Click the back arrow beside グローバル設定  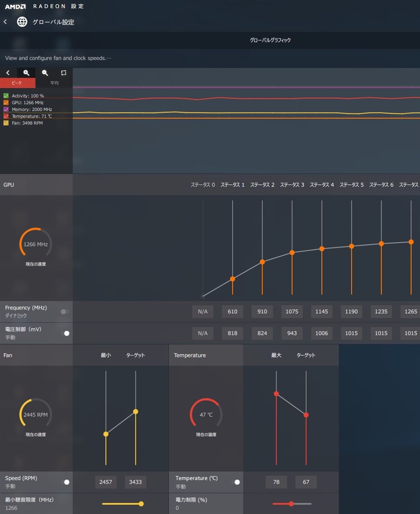coord(6,22)
